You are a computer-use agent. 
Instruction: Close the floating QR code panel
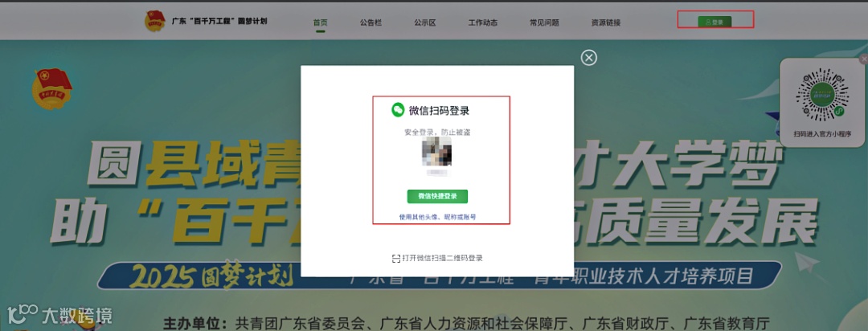(863, 59)
